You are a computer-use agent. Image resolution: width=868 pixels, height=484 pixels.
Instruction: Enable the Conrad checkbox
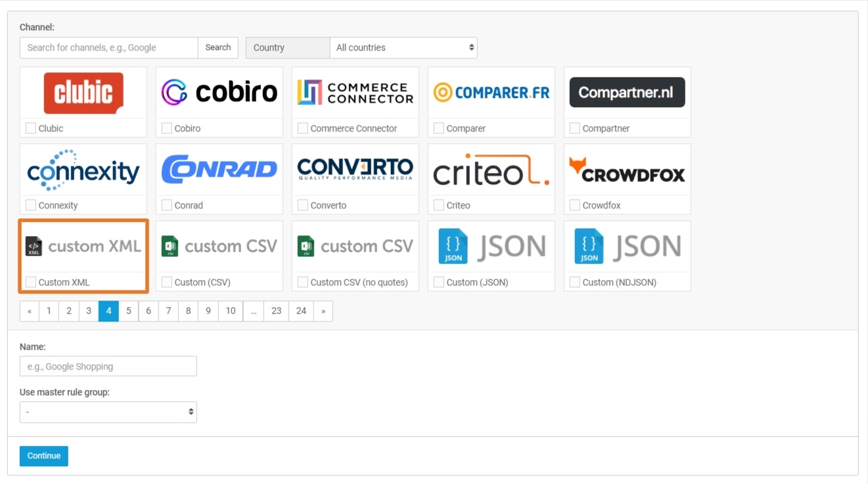[x=167, y=205]
